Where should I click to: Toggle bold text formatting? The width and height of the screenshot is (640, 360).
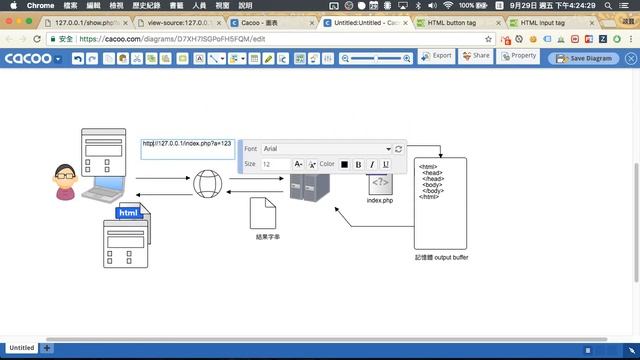[358, 164]
